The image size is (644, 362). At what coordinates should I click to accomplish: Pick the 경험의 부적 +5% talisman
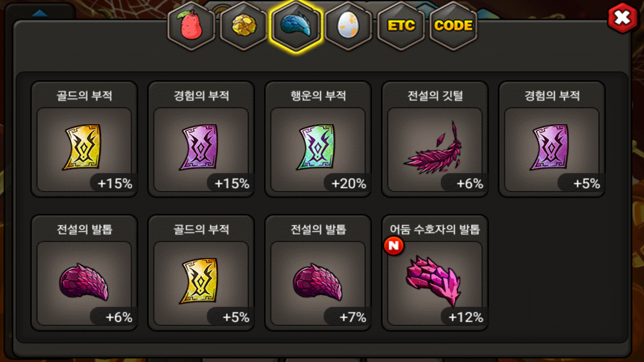point(551,139)
